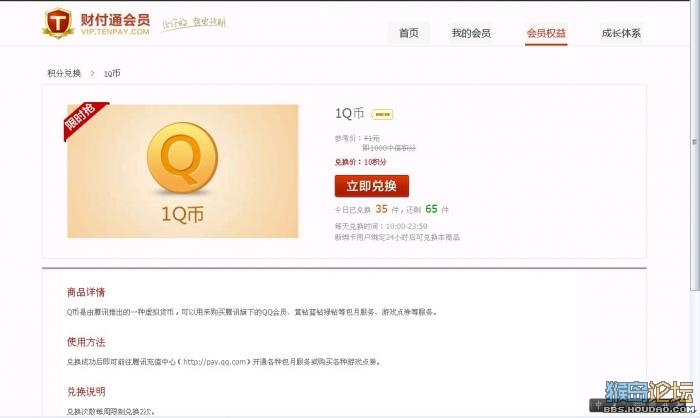This screenshot has width=700, height=418.
Task: Click the redeemed count 35
Action: pos(381,209)
